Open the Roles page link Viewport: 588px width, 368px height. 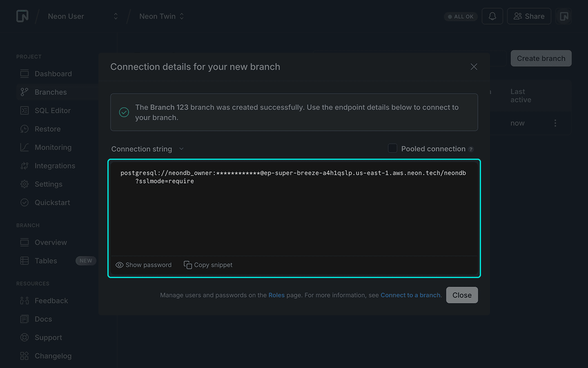[x=276, y=295]
